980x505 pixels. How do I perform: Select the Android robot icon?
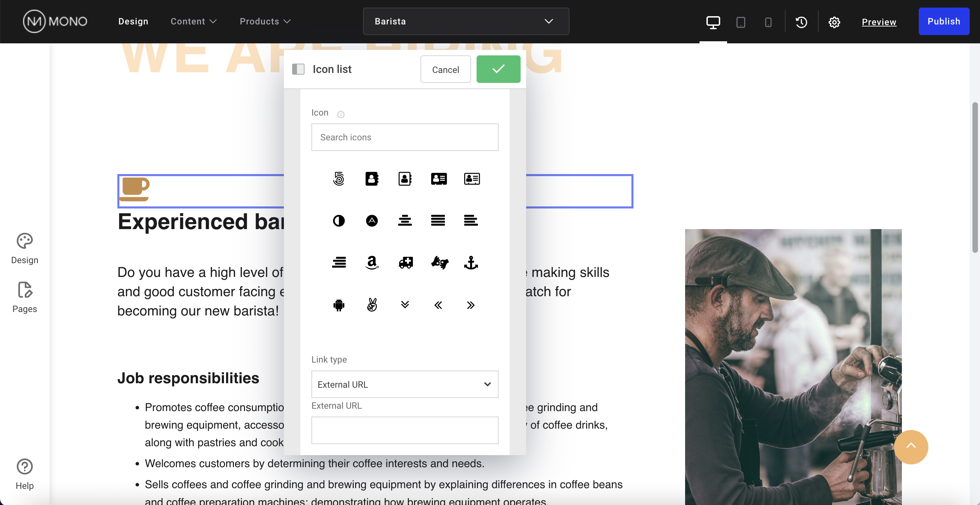[339, 305]
